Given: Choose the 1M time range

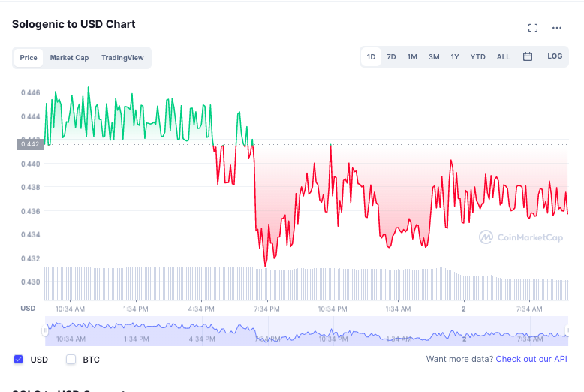Looking at the screenshot, I should click(x=412, y=56).
